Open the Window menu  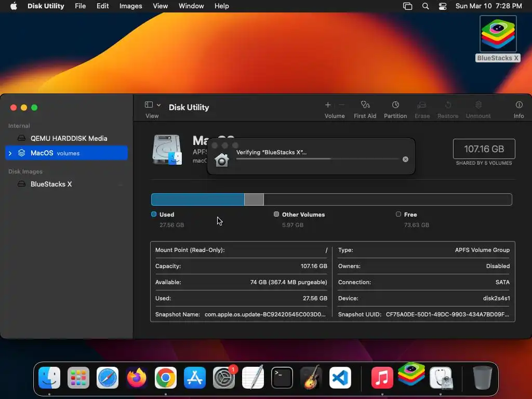191,6
